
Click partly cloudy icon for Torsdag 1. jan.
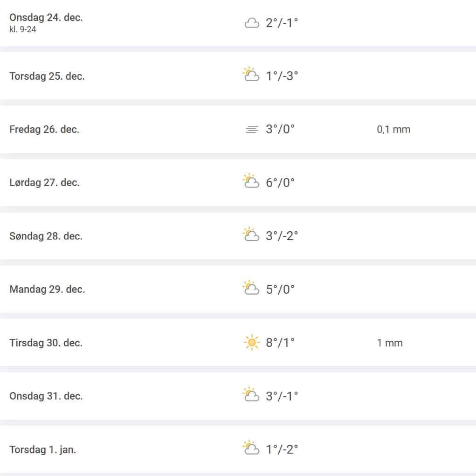tap(251, 448)
